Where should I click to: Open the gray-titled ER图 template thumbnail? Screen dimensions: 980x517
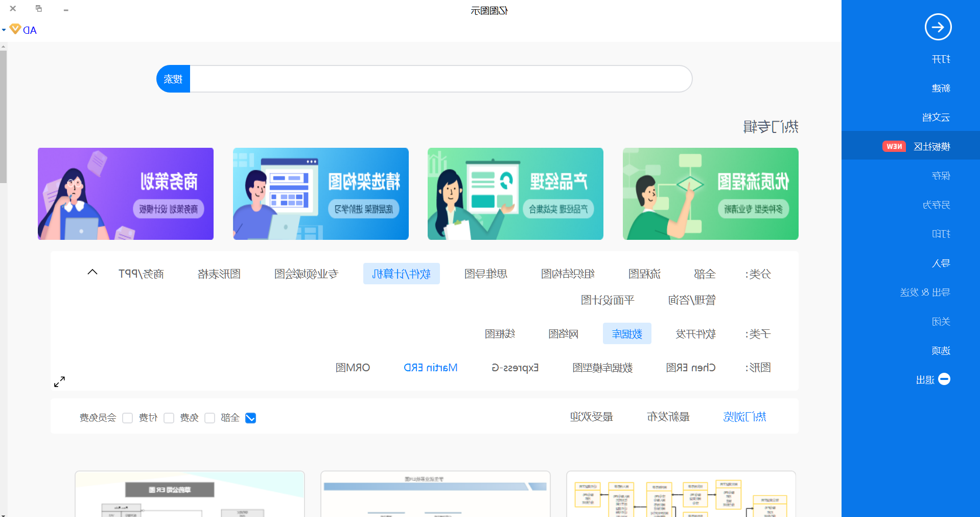[x=190, y=494]
